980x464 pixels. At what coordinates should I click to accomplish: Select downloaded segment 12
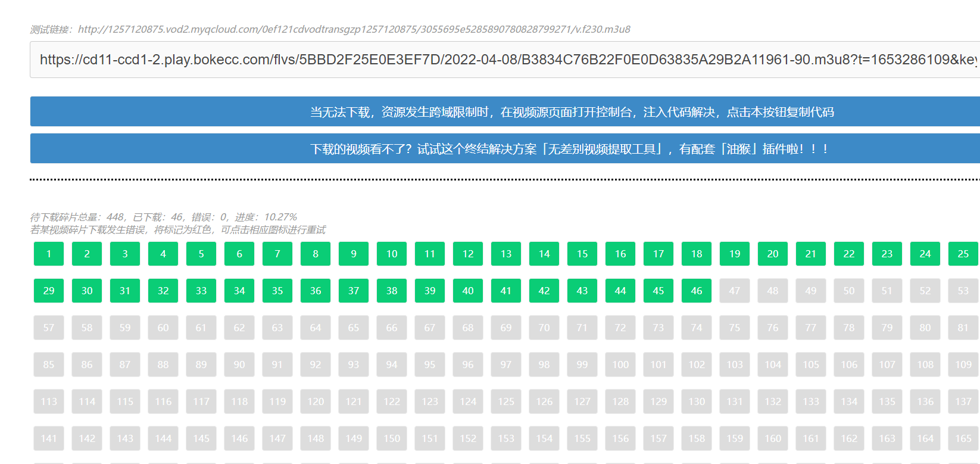(x=468, y=254)
